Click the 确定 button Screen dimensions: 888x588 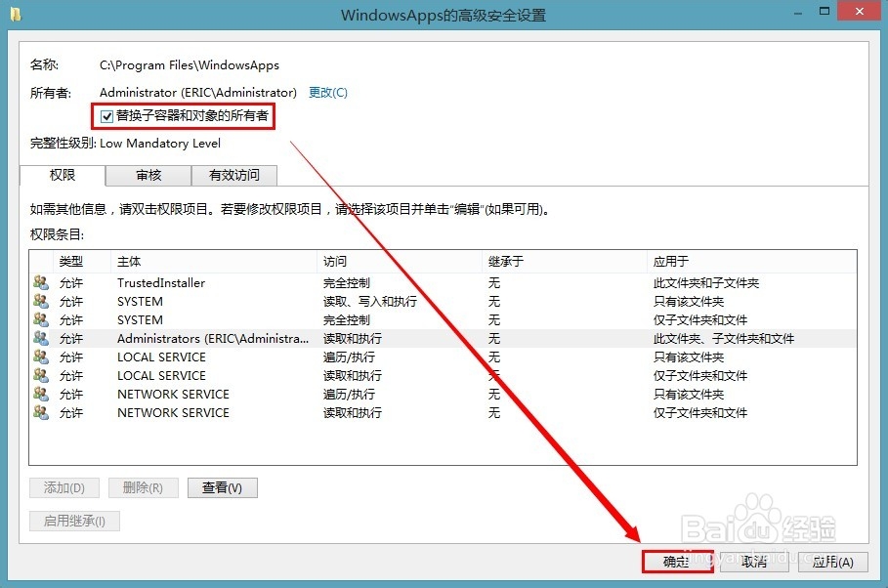tap(676, 561)
